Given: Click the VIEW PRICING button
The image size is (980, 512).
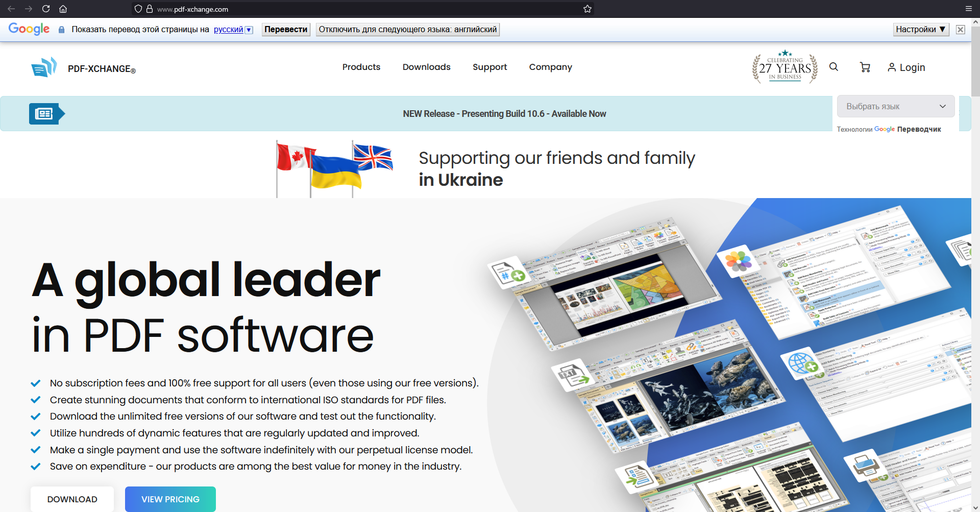Looking at the screenshot, I should click(170, 499).
